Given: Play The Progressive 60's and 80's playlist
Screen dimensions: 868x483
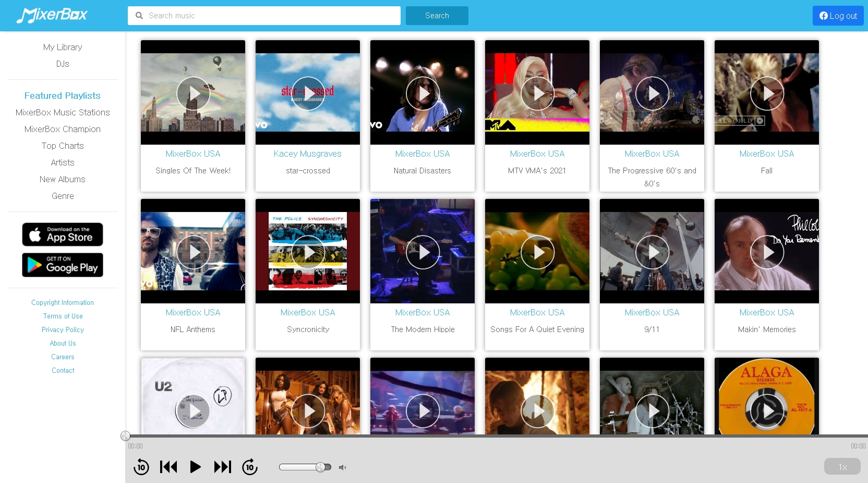Looking at the screenshot, I should pyautogui.click(x=652, y=93).
